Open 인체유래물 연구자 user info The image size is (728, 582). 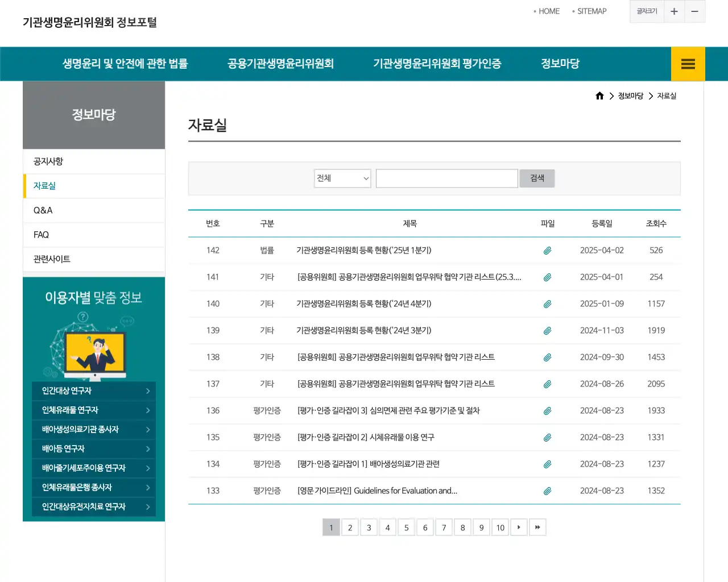[x=94, y=410]
